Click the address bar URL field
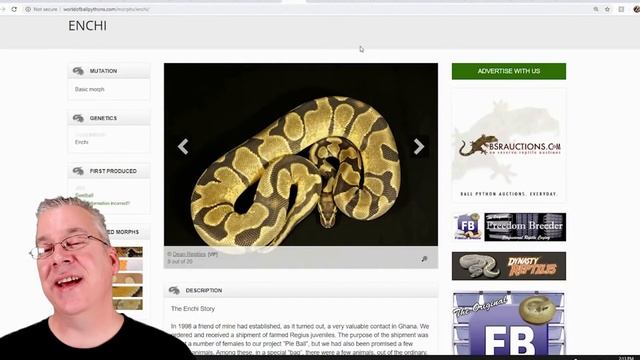The height and width of the screenshot is (360, 640). (106, 9)
